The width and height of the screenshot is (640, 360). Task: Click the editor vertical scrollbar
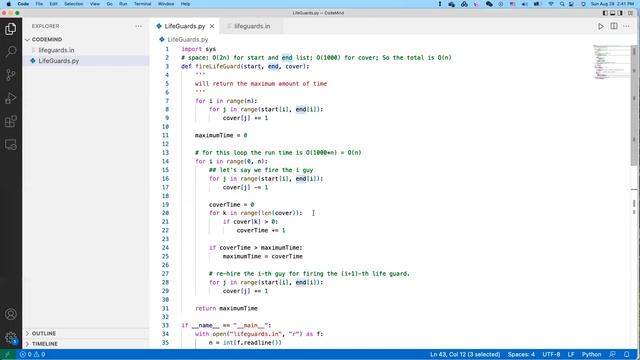[634, 106]
